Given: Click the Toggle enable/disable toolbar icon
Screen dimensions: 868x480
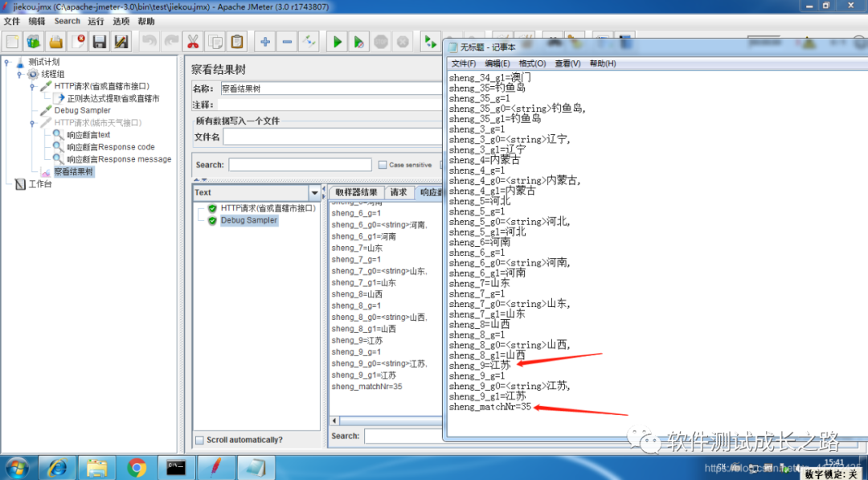Looking at the screenshot, I should (309, 42).
